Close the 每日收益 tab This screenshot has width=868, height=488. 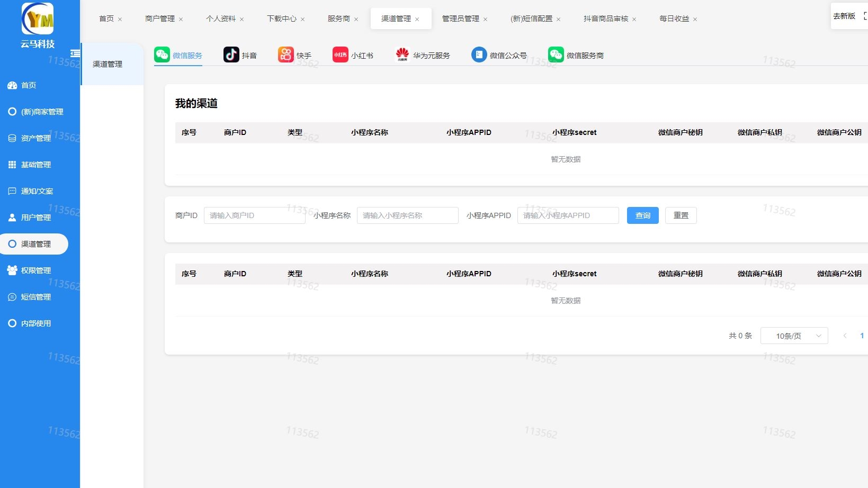(x=695, y=19)
